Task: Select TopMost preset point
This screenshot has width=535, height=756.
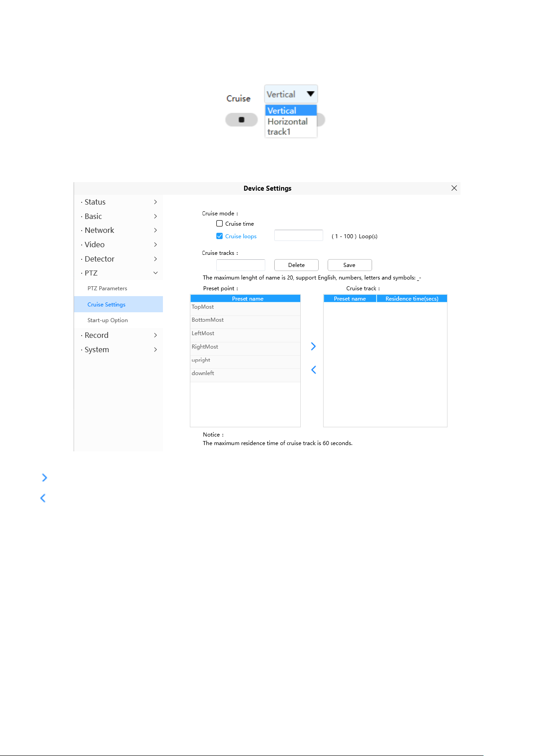Action: point(245,309)
